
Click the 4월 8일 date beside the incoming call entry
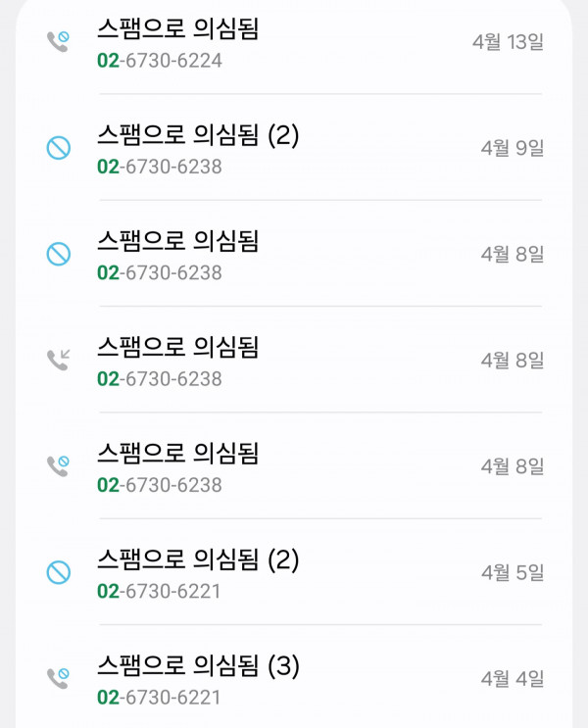pos(512,360)
